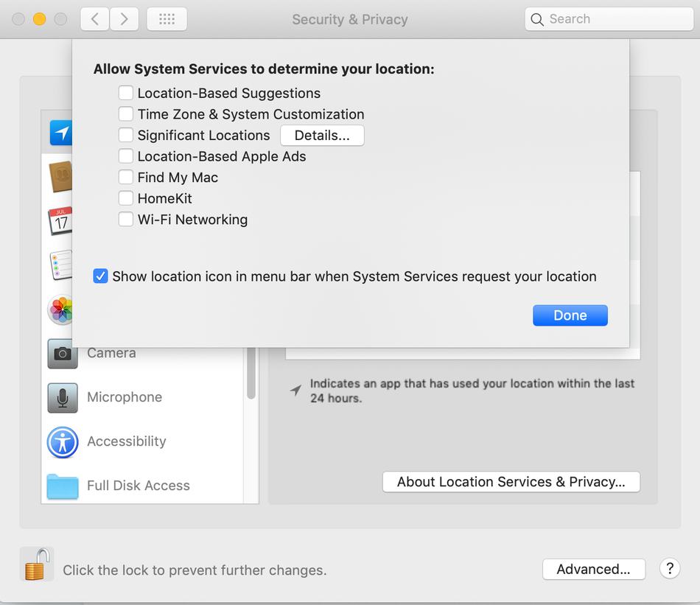Image resolution: width=700 pixels, height=605 pixels.
Task: Open the Advanced settings button
Action: click(x=594, y=570)
